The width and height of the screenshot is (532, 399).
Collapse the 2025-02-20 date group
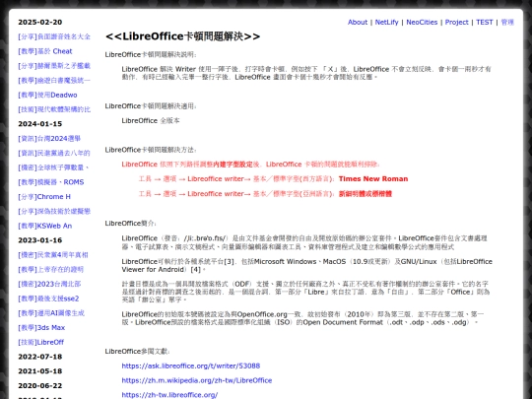40,22
